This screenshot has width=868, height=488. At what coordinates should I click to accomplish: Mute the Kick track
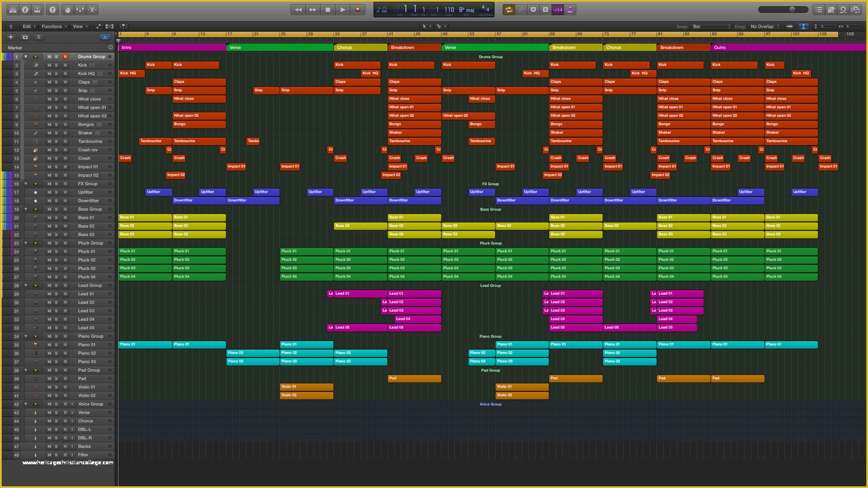[49, 66]
